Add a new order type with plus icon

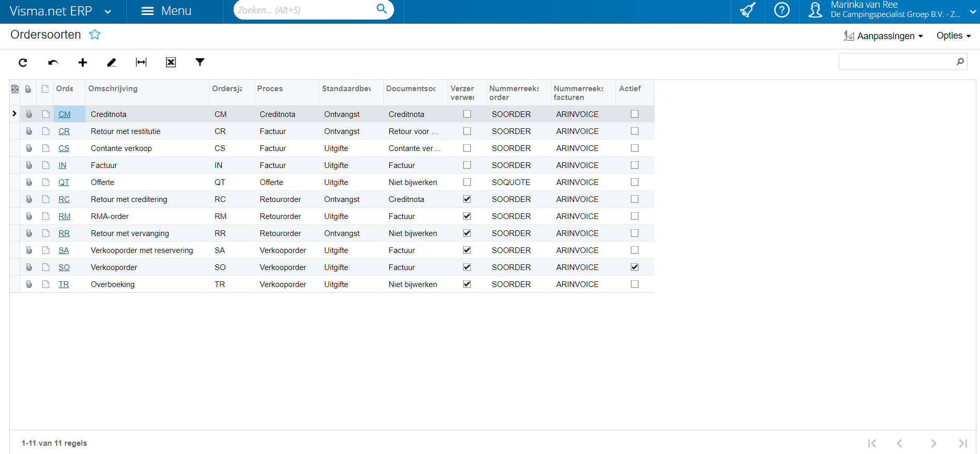point(83,62)
